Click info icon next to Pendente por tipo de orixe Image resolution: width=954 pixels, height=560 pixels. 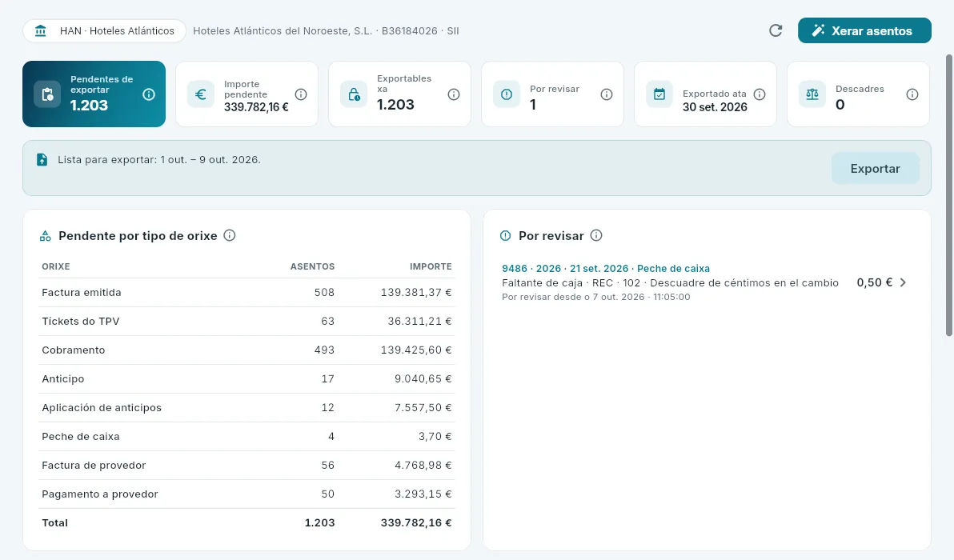[230, 235]
